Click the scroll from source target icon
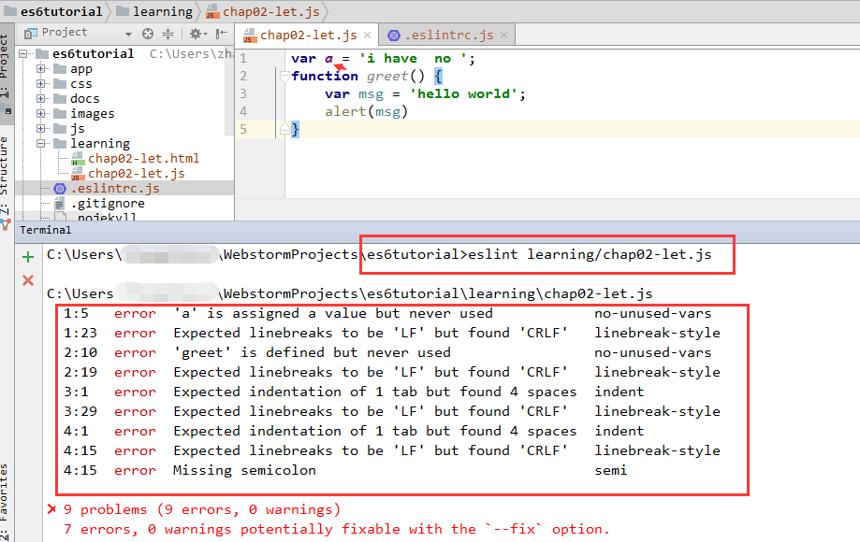 coord(148,34)
